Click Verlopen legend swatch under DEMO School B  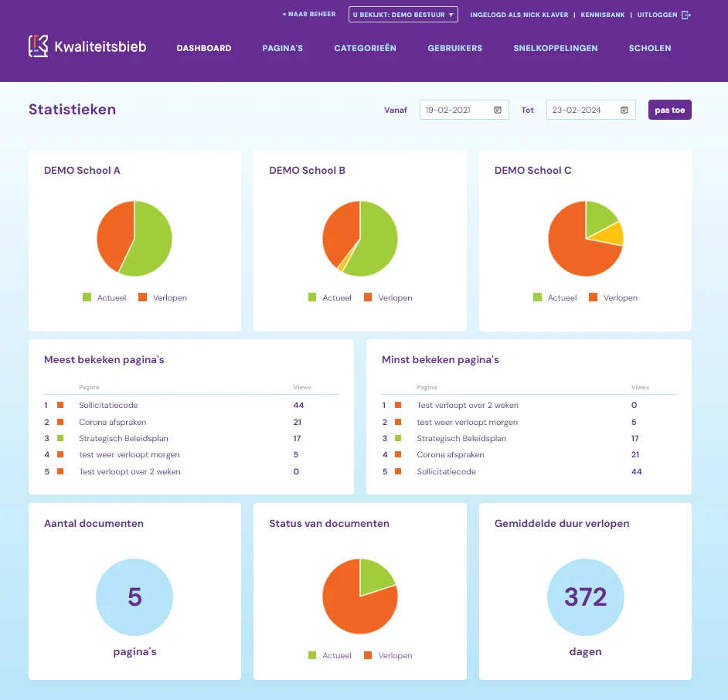tap(368, 297)
